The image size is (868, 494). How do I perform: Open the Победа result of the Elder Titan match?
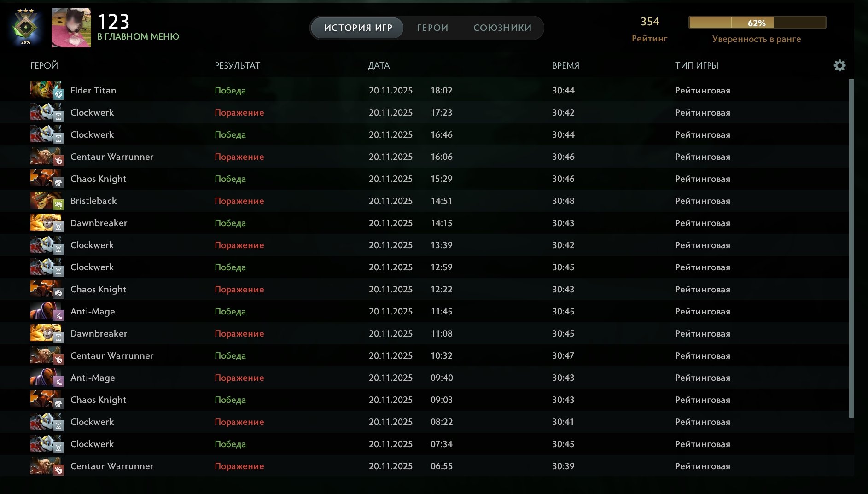[x=230, y=90]
